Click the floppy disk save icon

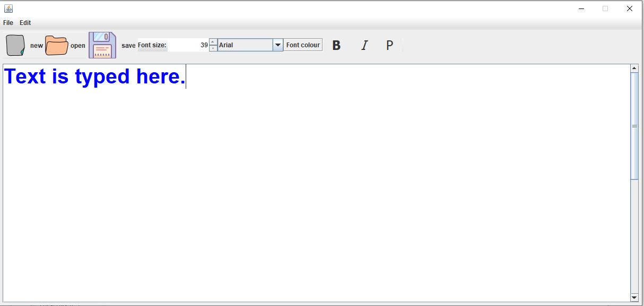coord(102,45)
